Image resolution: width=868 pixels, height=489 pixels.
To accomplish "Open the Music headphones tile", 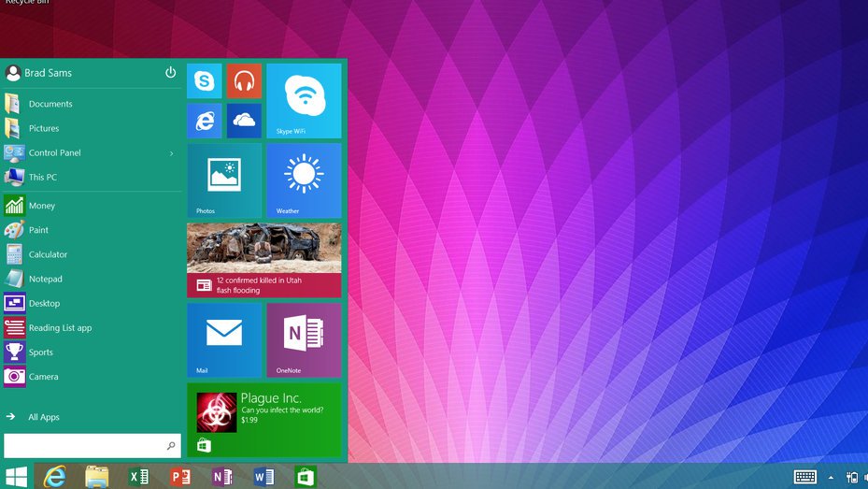I will coord(244,81).
